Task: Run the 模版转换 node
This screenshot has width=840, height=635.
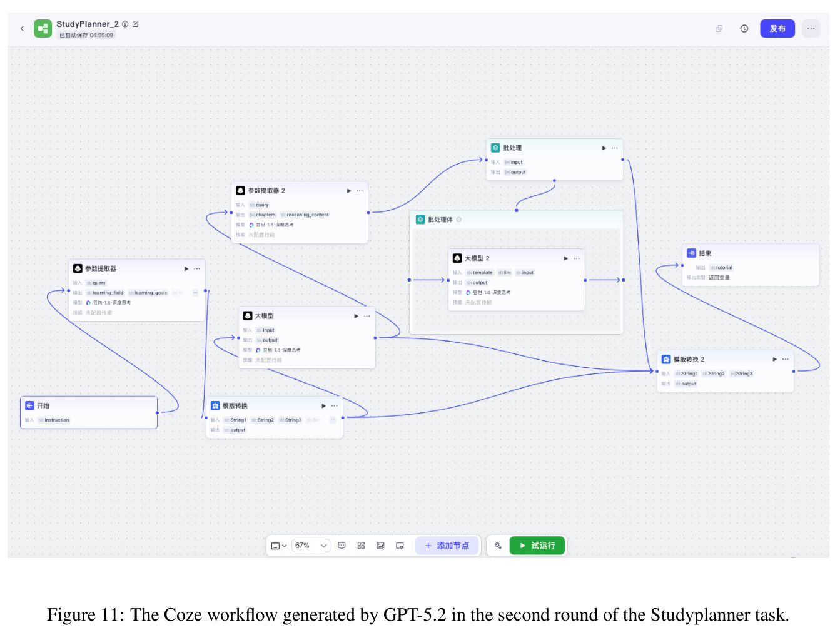Action: pos(323,406)
